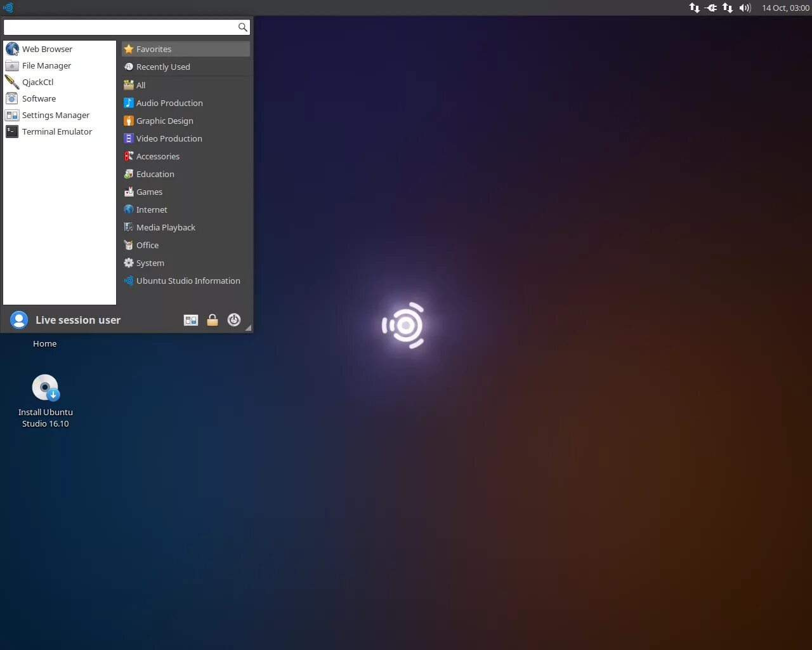Viewport: 812px width, 650px height.
Task: Switch to the Recently Used view
Action: click(x=164, y=67)
